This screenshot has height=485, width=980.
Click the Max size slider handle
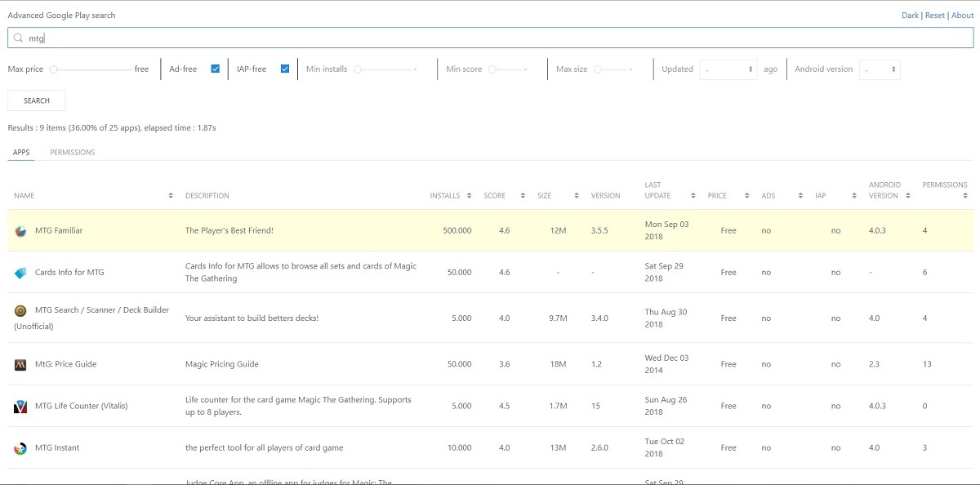tap(598, 69)
